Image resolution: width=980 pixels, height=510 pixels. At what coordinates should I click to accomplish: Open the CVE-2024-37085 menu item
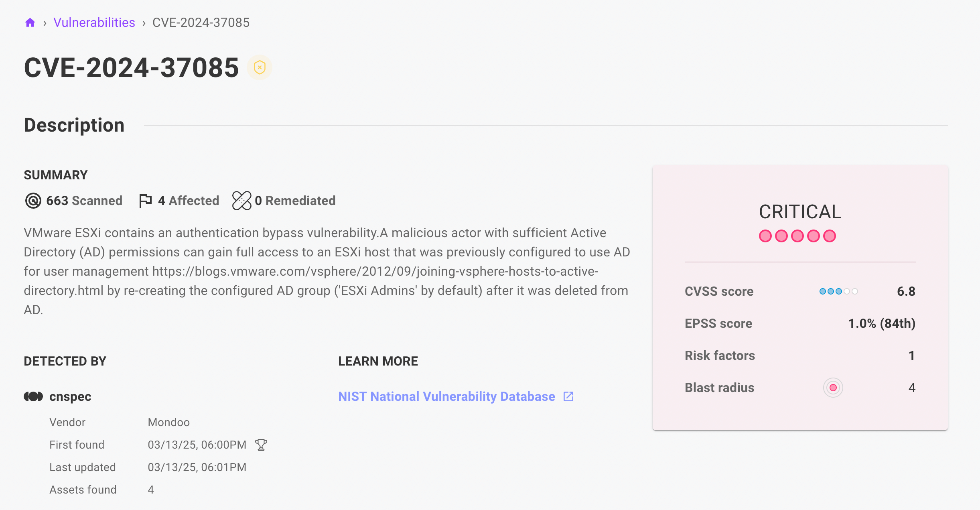200,22
